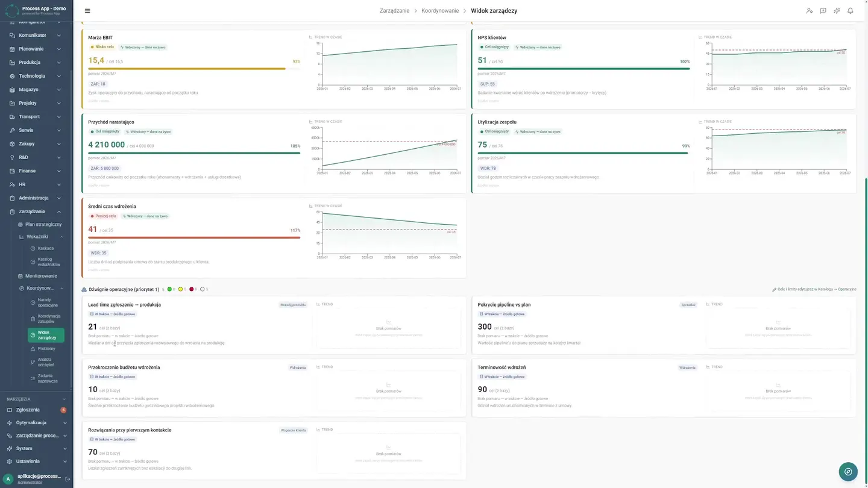The height and width of the screenshot is (488, 868).
Task: Click the Projekty folder icon
Action: click(12, 103)
